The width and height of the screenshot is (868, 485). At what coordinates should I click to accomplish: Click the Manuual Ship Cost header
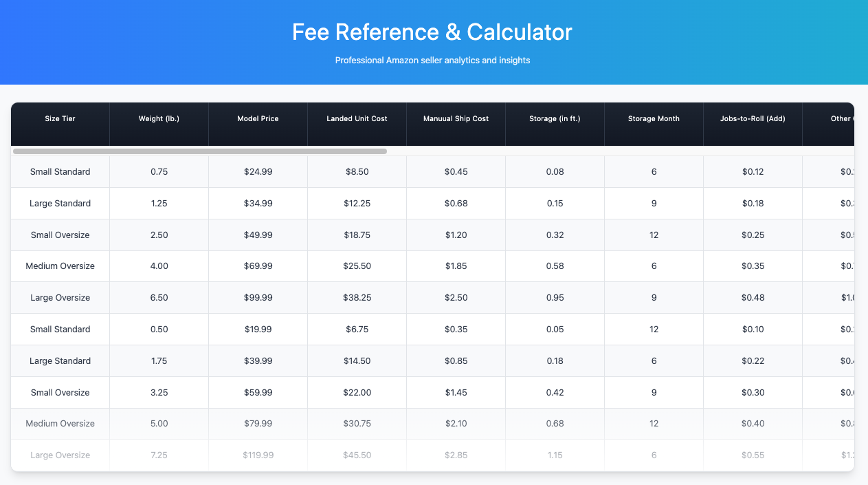[x=456, y=118]
